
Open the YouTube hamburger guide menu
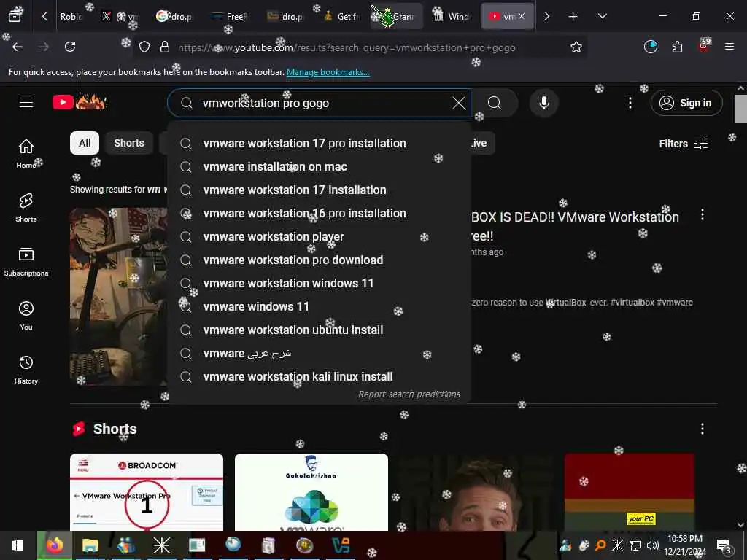[26, 102]
